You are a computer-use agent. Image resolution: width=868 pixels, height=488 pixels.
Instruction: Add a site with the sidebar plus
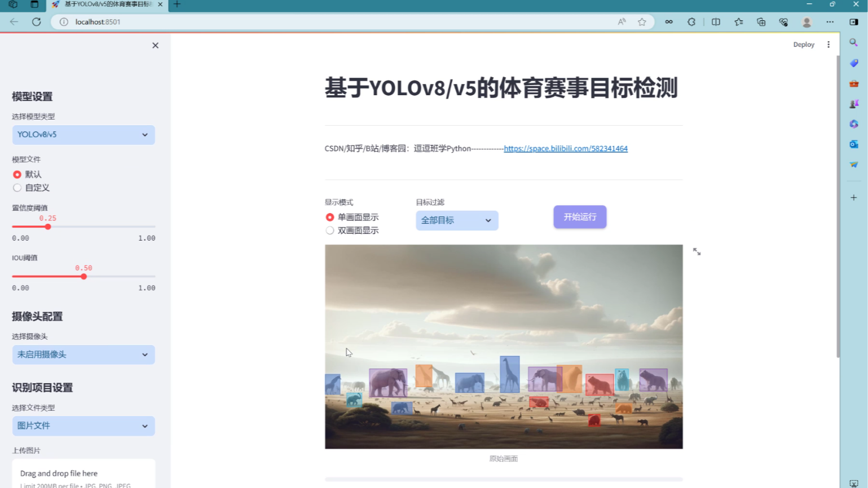coord(854,198)
